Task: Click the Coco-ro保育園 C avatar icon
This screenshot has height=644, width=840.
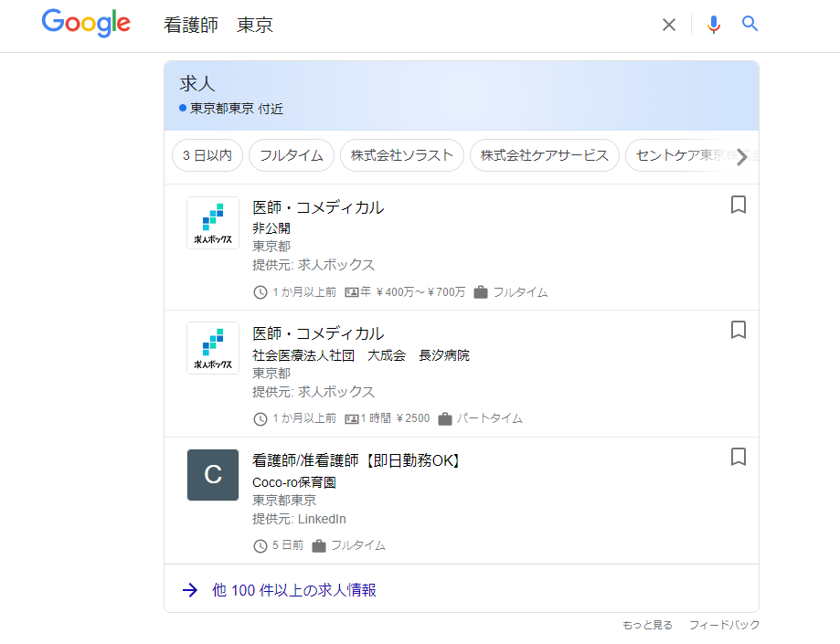Action: [x=213, y=475]
